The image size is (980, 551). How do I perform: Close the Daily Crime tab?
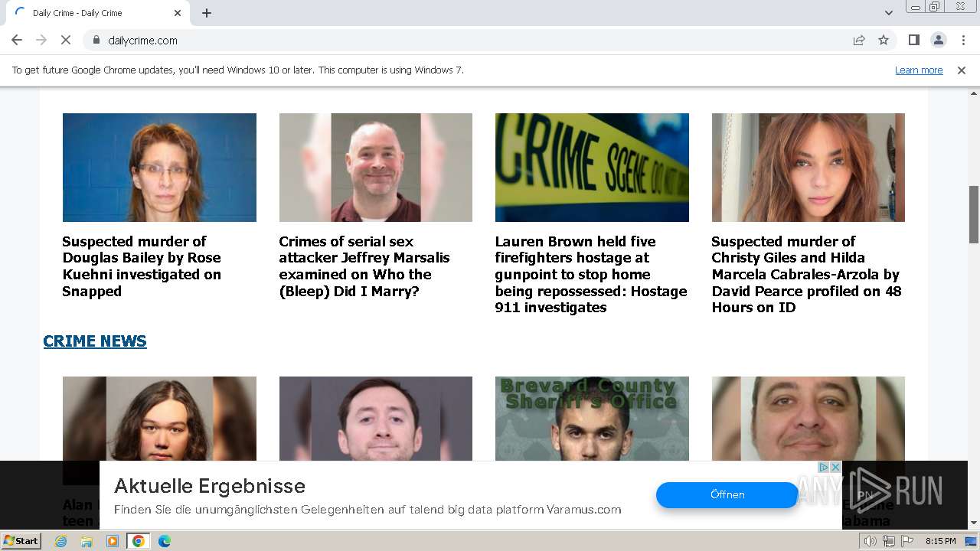click(178, 13)
